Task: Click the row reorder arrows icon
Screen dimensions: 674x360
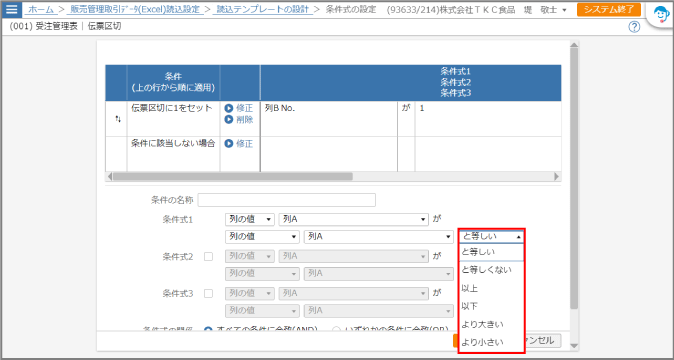Action: (x=118, y=119)
